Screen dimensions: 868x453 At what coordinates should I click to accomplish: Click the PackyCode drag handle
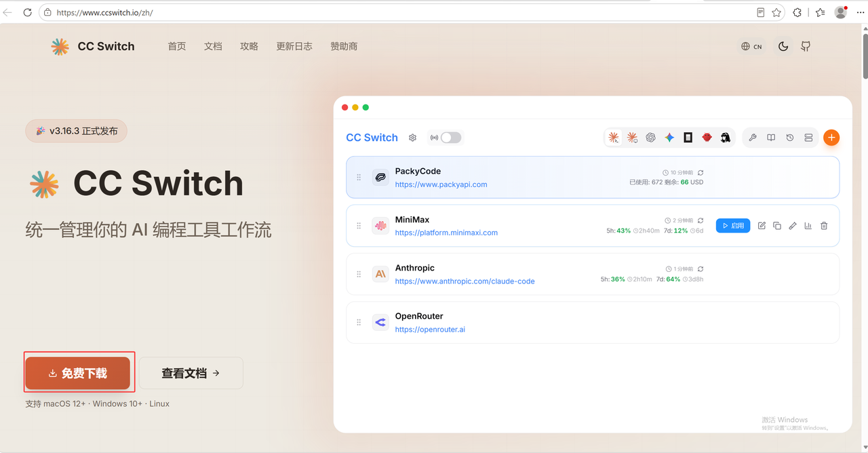[359, 178]
